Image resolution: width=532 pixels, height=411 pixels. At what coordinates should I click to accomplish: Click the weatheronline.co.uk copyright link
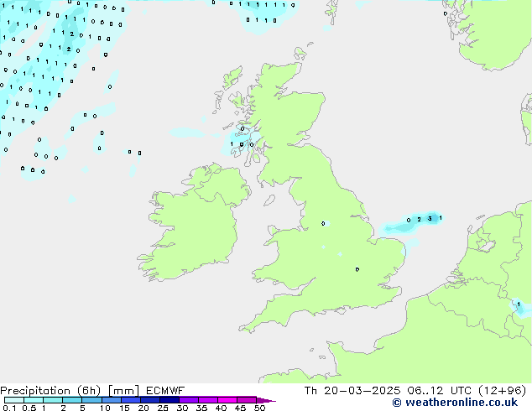pos(455,403)
